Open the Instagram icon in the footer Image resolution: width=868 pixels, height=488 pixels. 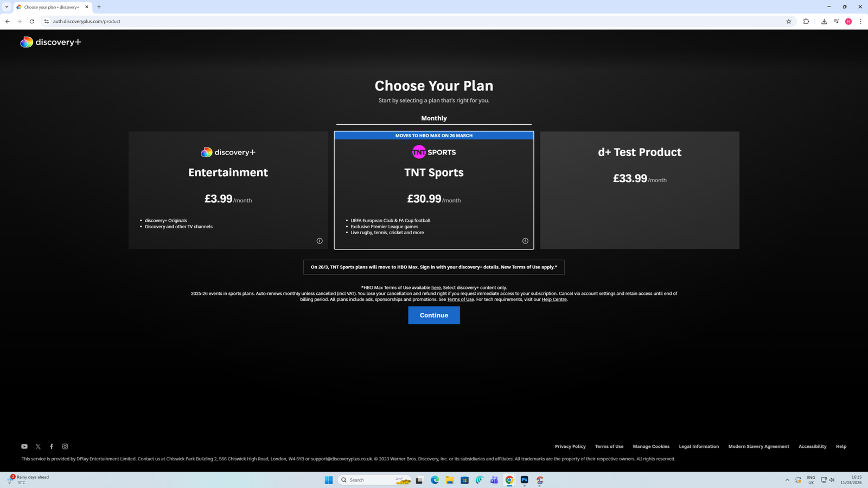[x=65, y=446]
